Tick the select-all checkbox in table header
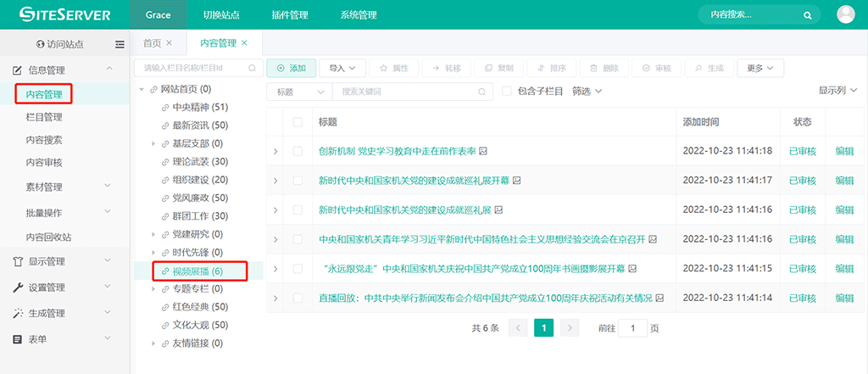Image resolution: width=868 pixels, height=374 pixels. pyautogui.click(x=298, y=122)
